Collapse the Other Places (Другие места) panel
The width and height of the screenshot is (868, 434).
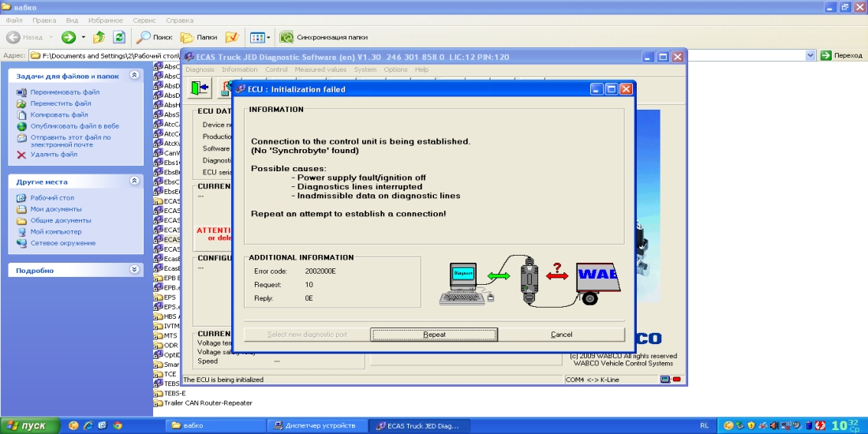pos(134,181)
